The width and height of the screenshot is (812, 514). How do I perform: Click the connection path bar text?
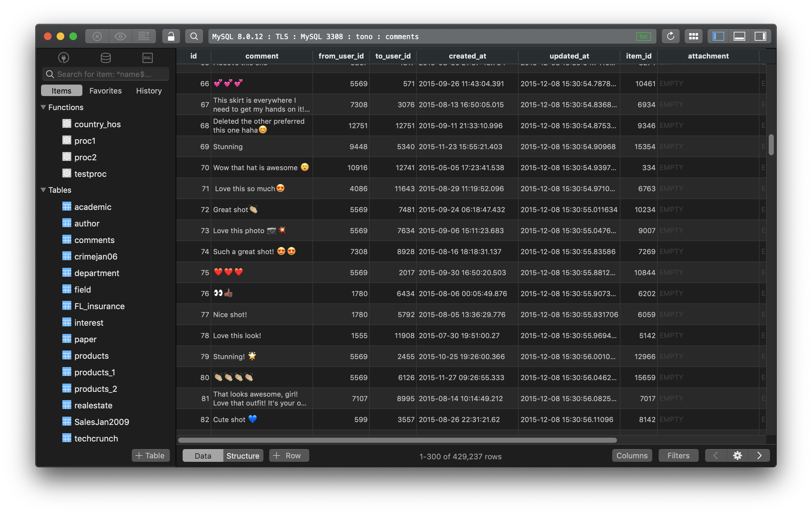315,36
